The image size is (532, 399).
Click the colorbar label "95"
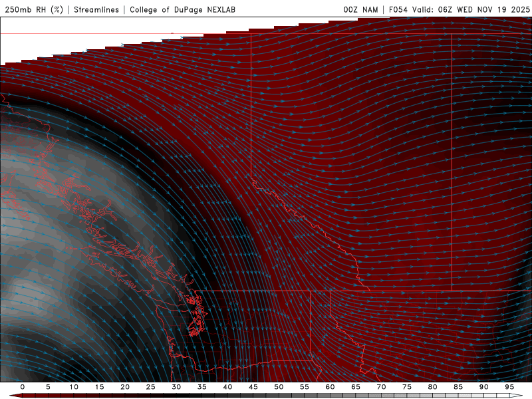(x=509, y=387)
